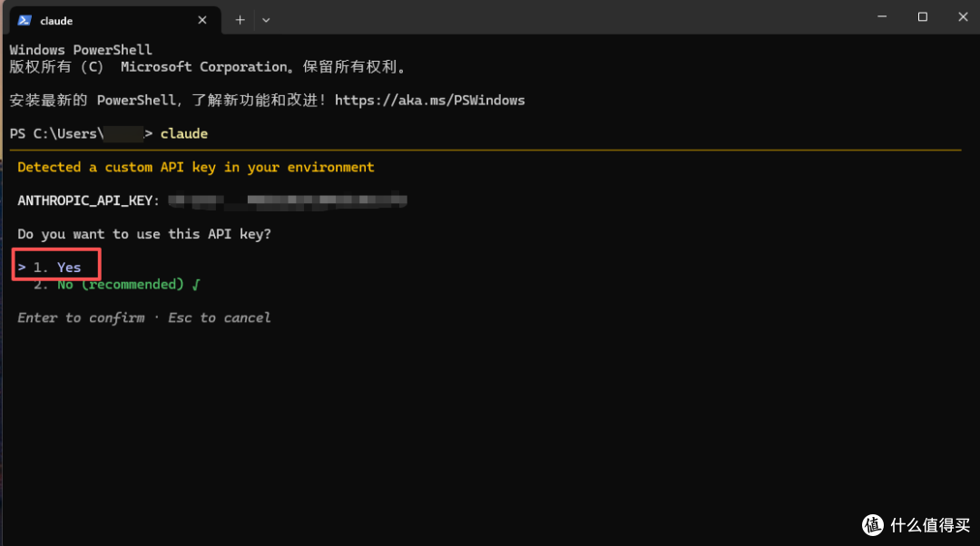Open a new tab with the plus button
Screen dimensions: 980x546
pyautogui.click(x=239, y=19)
